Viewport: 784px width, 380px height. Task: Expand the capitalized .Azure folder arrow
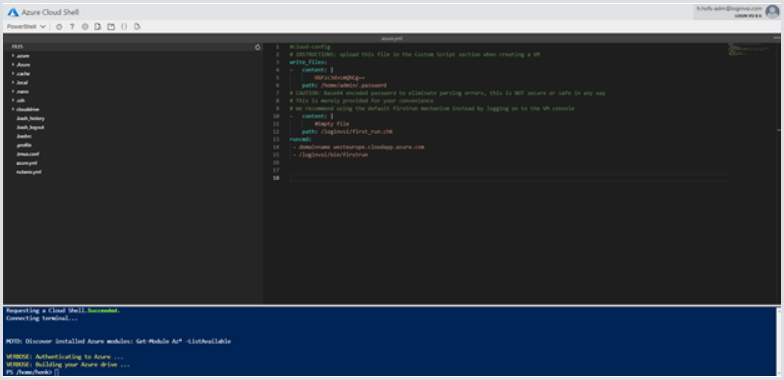pos(12,64)
